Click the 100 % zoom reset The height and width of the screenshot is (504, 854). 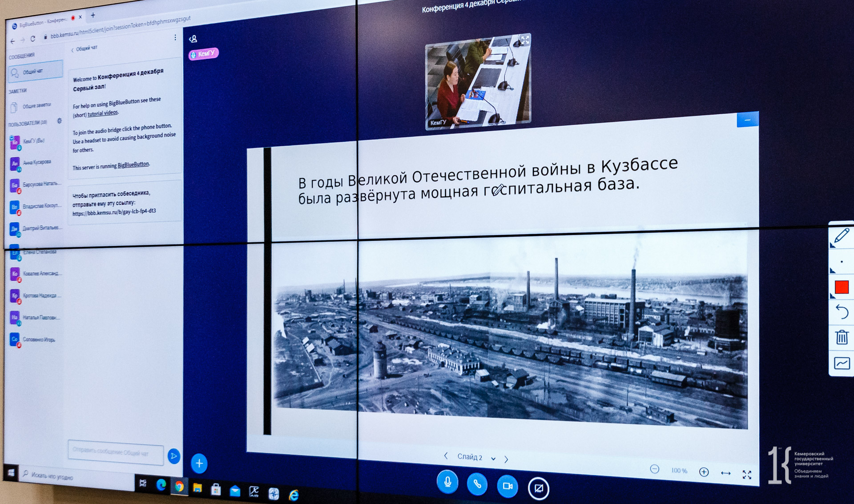[679, 470]
